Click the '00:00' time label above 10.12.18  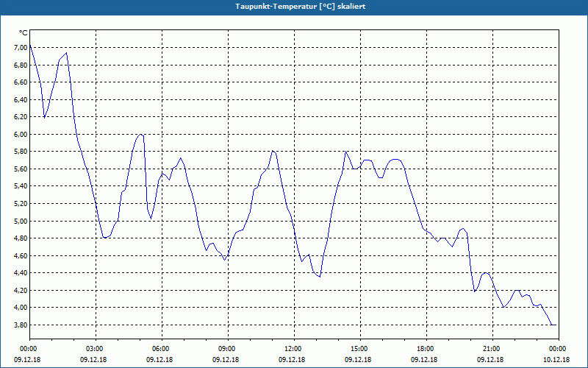[x=559, y=349]
